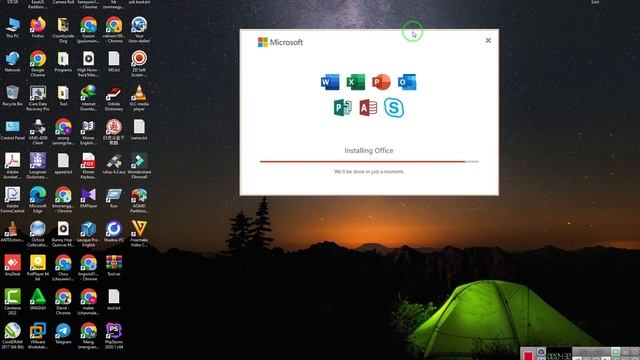The height and width of the screenshot is (360, 640).
Task: Select the Firefox desktop shortcut
Action: coord(38,27)
